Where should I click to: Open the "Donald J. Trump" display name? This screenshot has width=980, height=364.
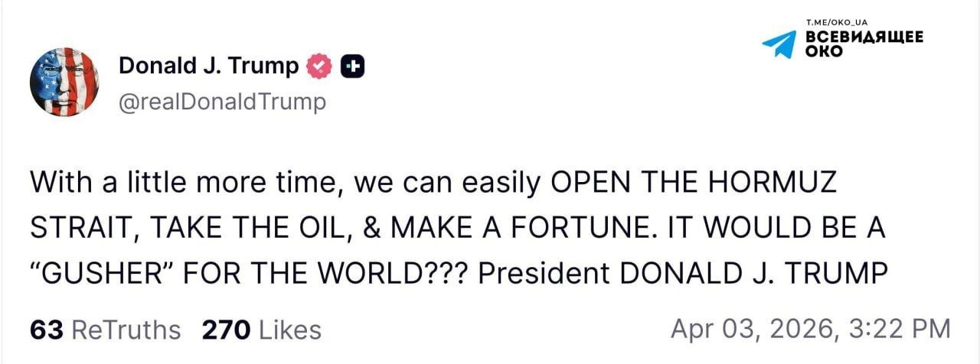coord(208,67)
